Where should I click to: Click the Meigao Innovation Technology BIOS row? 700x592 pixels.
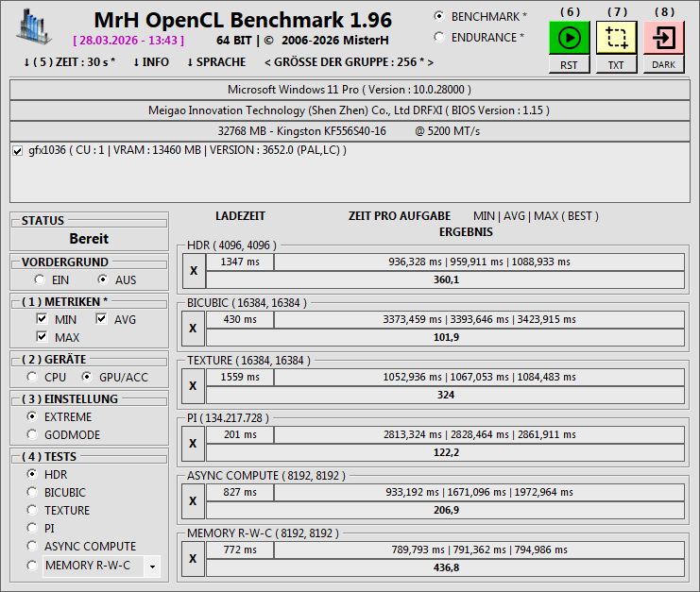[350, 110]
